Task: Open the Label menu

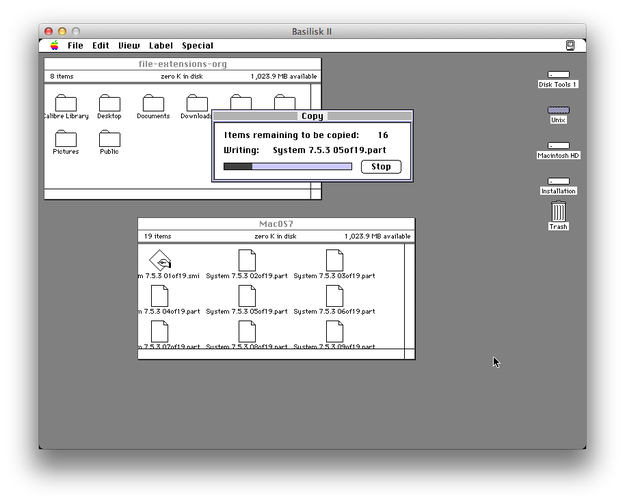Action: click(161, 45)
